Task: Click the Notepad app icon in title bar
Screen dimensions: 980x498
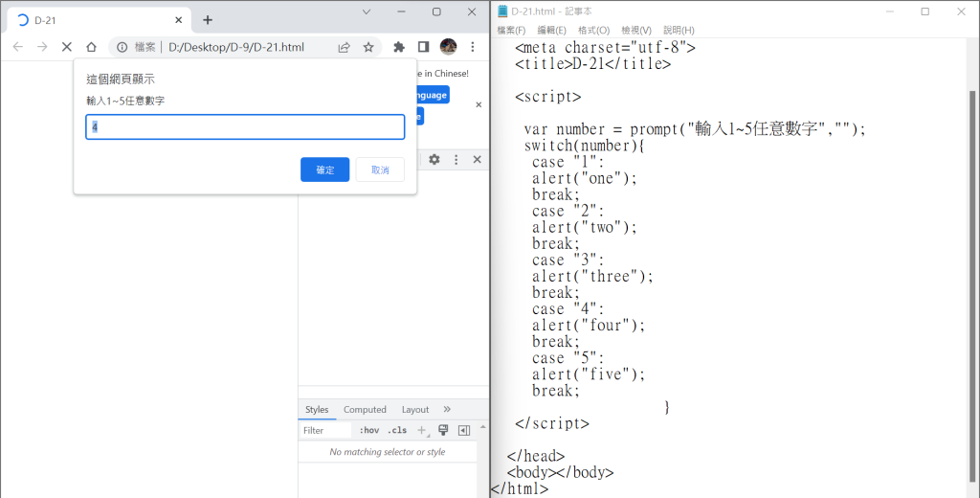Action: [502, 11]
